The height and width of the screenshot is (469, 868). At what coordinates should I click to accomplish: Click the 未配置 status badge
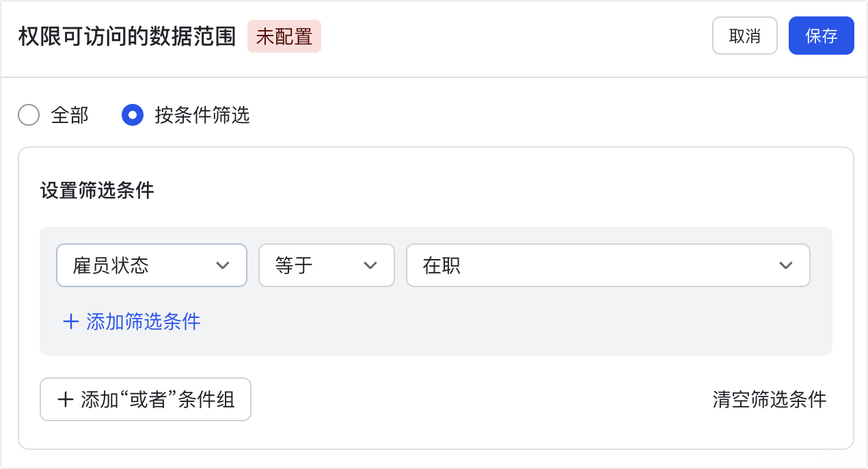tap(284, 37)
